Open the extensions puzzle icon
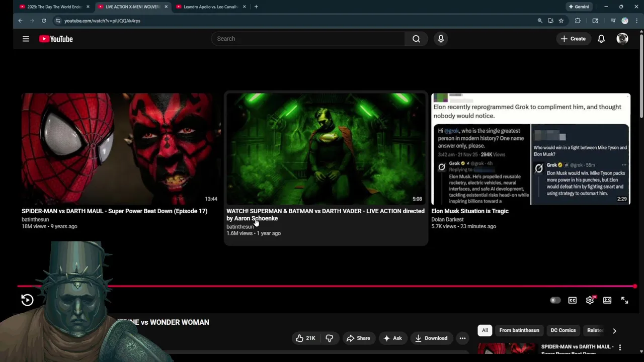The width and height of the screenshot is (644, 362). click(578, 21)
